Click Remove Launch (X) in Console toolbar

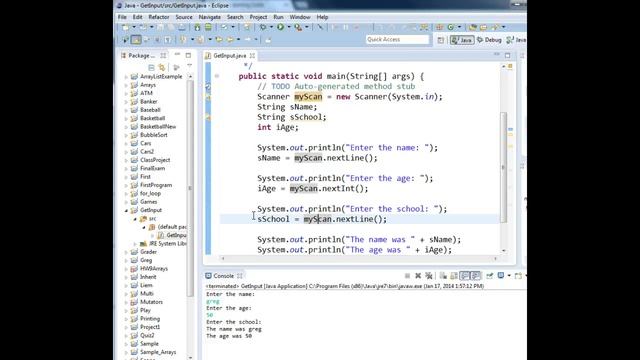(418, 276)
